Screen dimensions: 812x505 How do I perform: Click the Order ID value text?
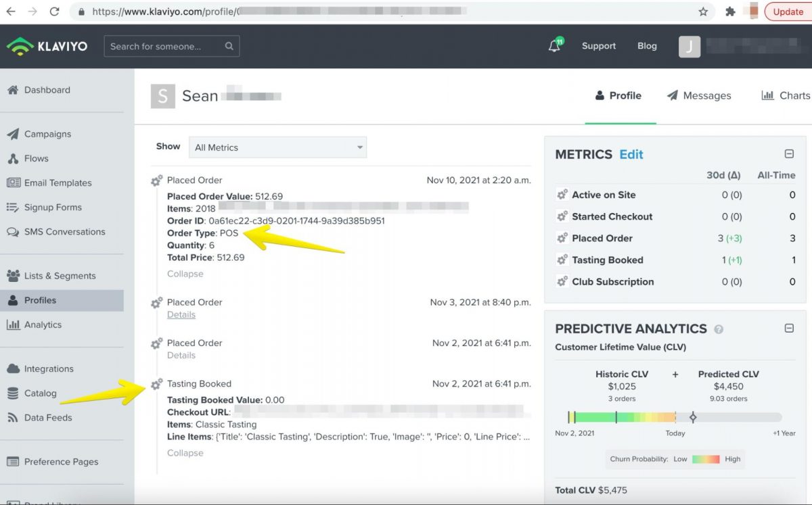click(296, 221)
